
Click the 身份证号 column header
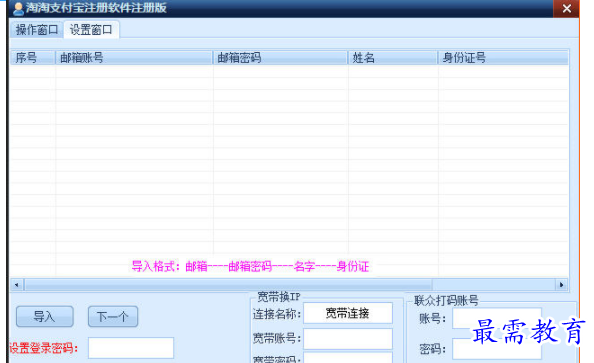503,58
